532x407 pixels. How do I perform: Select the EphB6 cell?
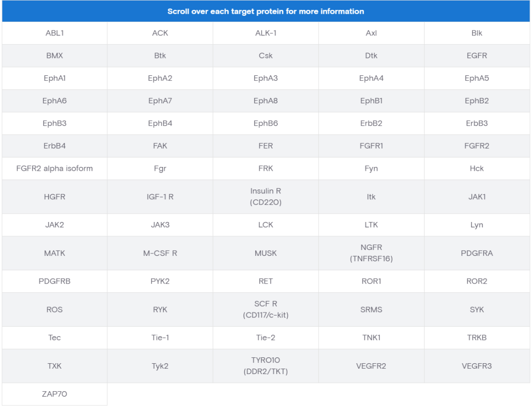(266, 124)
